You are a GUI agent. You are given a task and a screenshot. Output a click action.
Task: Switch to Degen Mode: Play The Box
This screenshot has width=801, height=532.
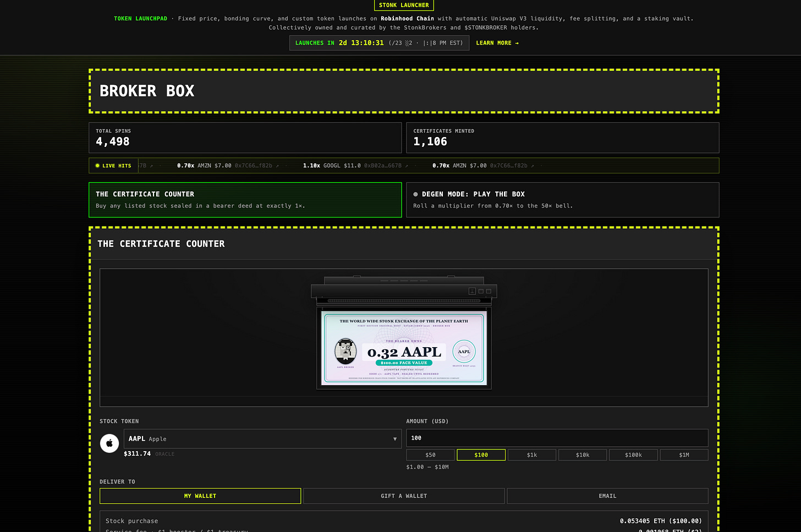[562, 200]
